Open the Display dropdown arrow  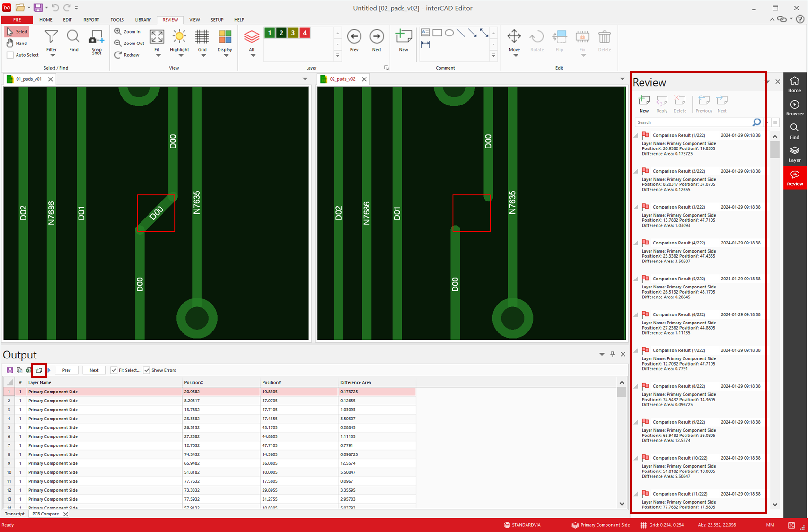[x=226, y=55]
